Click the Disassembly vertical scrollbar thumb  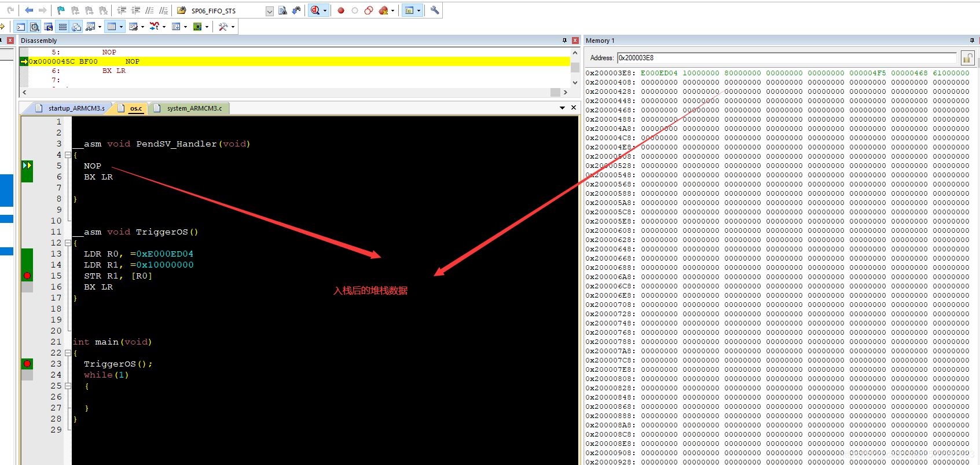575,67
